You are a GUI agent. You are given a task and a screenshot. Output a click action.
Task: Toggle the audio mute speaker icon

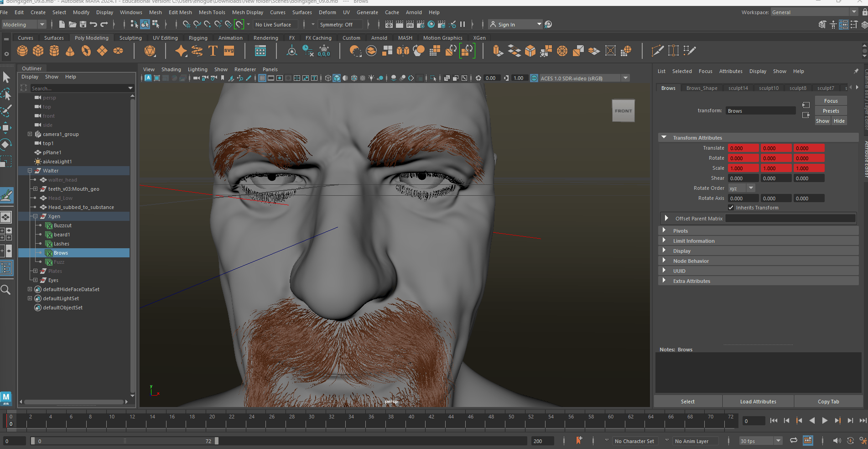click(837, 441)
